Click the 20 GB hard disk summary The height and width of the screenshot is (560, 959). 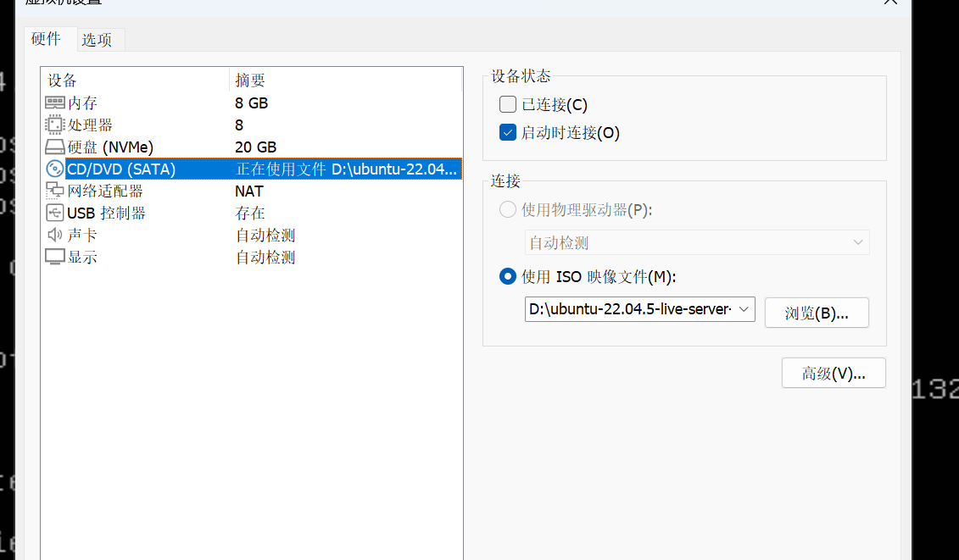coord(256,147)
